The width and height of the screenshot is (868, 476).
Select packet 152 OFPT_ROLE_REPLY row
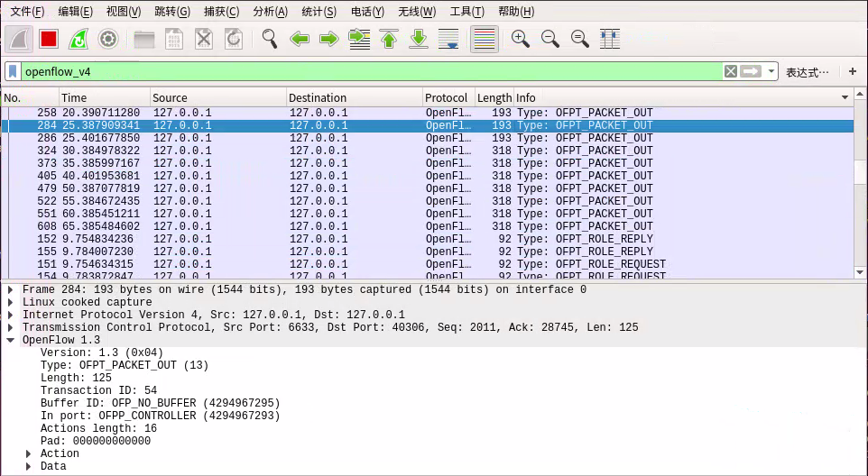click(428, 240)
